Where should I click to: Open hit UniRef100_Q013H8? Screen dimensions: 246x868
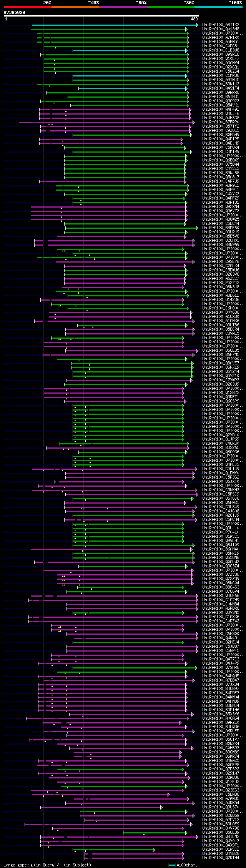tap(221, 29)
